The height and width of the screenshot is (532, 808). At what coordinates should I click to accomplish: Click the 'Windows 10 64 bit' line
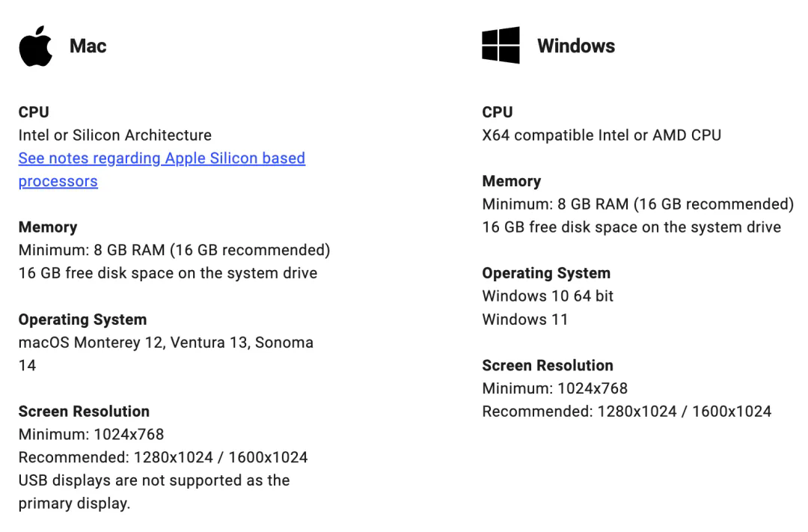(548, 296)
